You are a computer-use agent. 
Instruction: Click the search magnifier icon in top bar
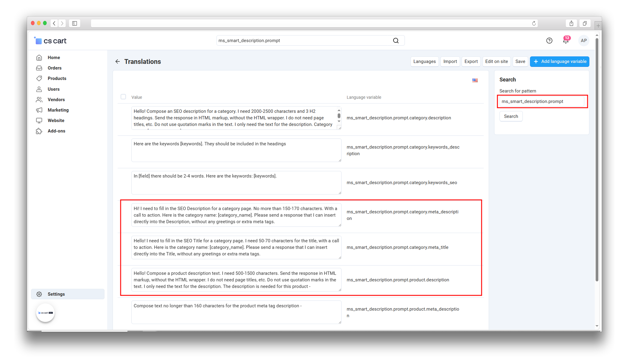click(x=396, y=41)
